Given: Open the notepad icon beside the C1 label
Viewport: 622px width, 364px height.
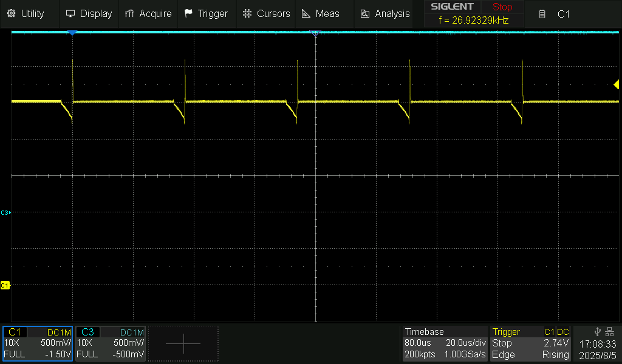Looking at the screenshot, I should coord(541,13).
